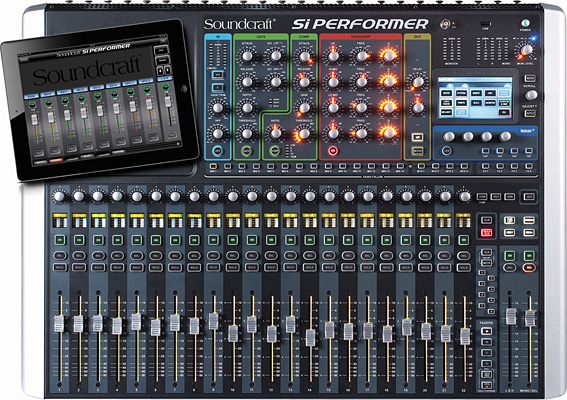Screen dimensions: 567x400
Task: Adjust the HI MID band Q knob
Action: pyautogui.click(x=388, y=82)
